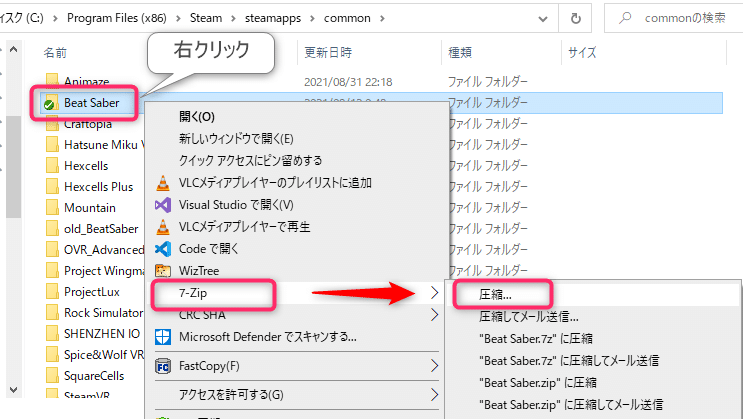Choose Microsoft Defender でスキャンする...
This screenshot has width=743, height=419.
click(267, 337)
